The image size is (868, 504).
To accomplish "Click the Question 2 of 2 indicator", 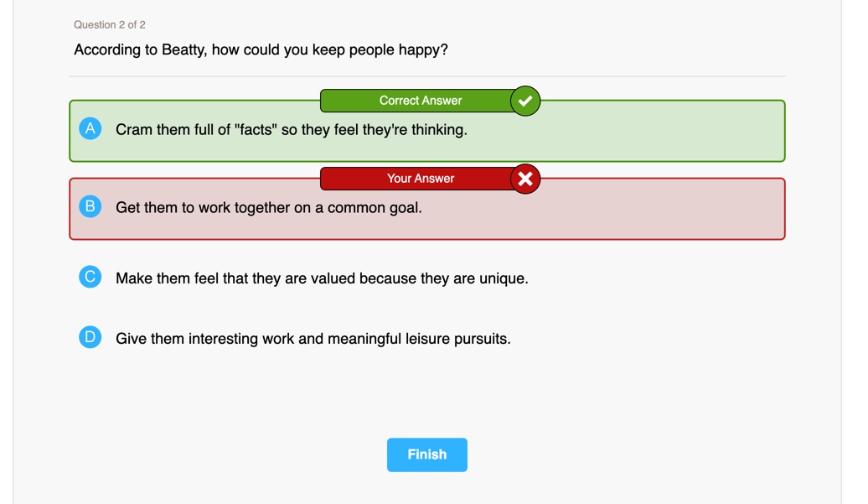I will pyautogui.click(x=110, y=25).
